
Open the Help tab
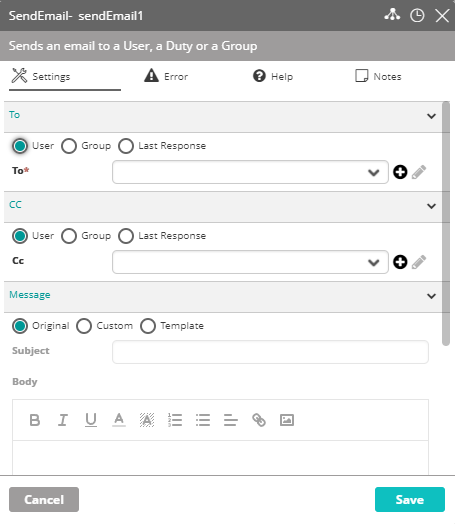[273, 77]
